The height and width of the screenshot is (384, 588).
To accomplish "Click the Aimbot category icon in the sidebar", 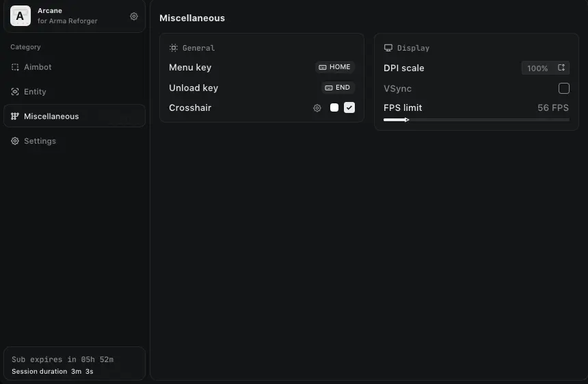I will [x=15, y=67].
